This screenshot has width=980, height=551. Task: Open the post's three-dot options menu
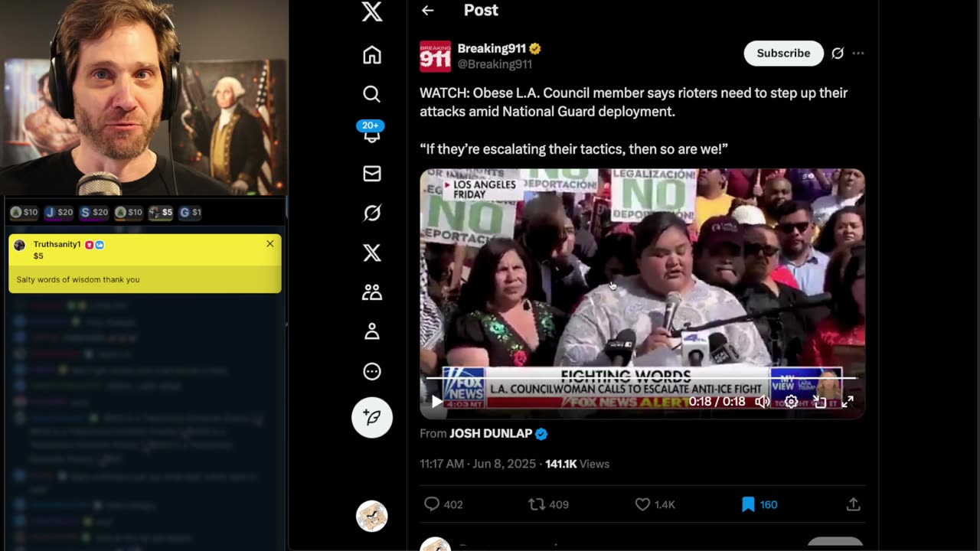pyautogui.click(x=858, y=54)
